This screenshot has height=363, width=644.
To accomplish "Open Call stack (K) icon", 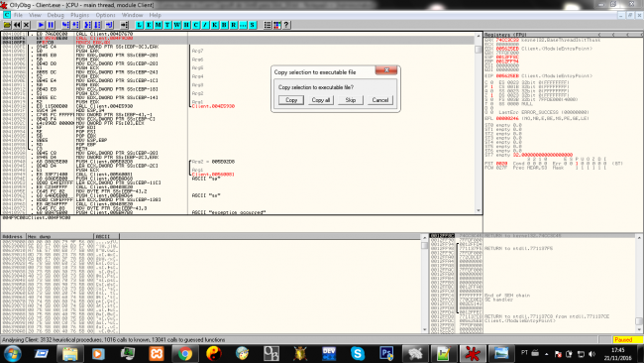I will click(x=215, y=25).
